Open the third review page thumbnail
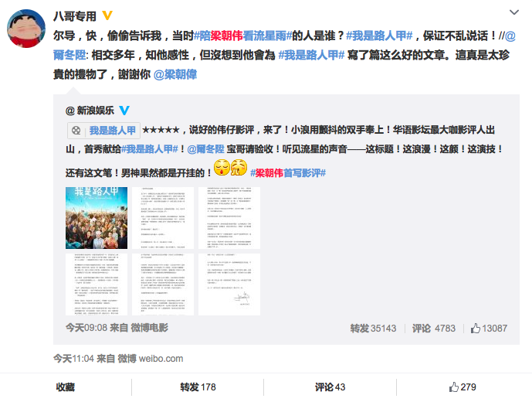Image resolution: width=532 pixels, height=402 pixels. pyautogui.click(x=229, y=218)
